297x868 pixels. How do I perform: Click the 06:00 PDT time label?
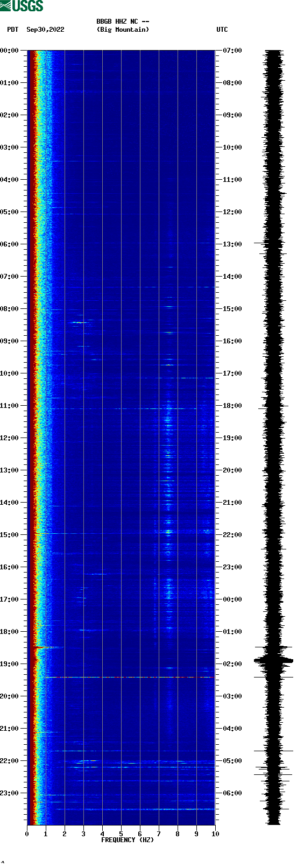[9, 244]
